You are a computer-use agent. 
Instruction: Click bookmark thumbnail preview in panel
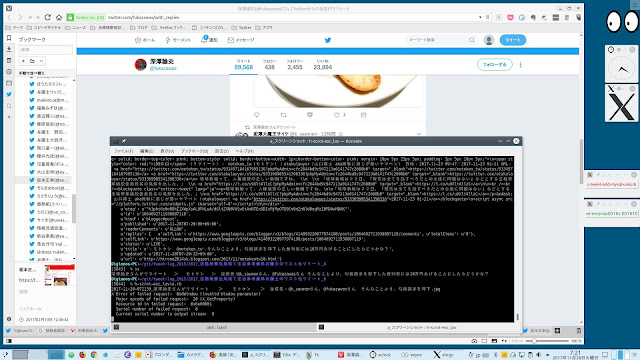[x=60, y=275]
